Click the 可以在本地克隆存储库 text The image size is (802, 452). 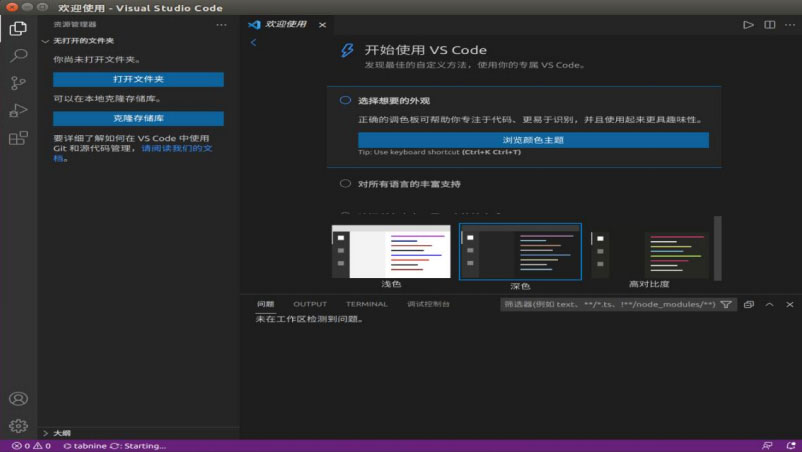coord(107,99)
